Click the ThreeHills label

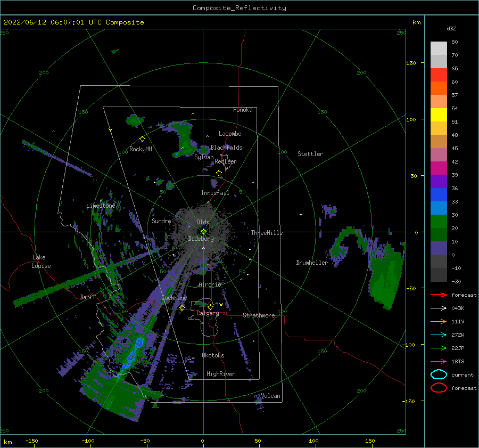point(267,233)
